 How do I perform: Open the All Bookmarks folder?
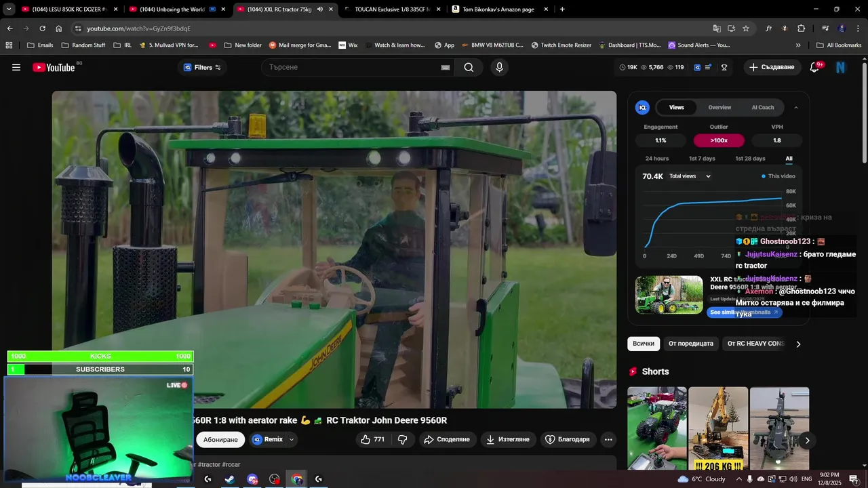pyautogui.click(x=839, y=45)
